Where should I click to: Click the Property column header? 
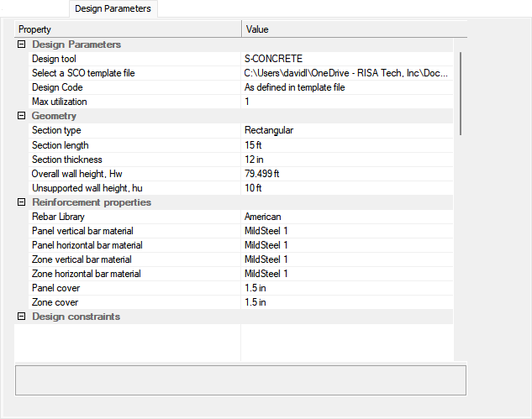(x=128, y=29)
